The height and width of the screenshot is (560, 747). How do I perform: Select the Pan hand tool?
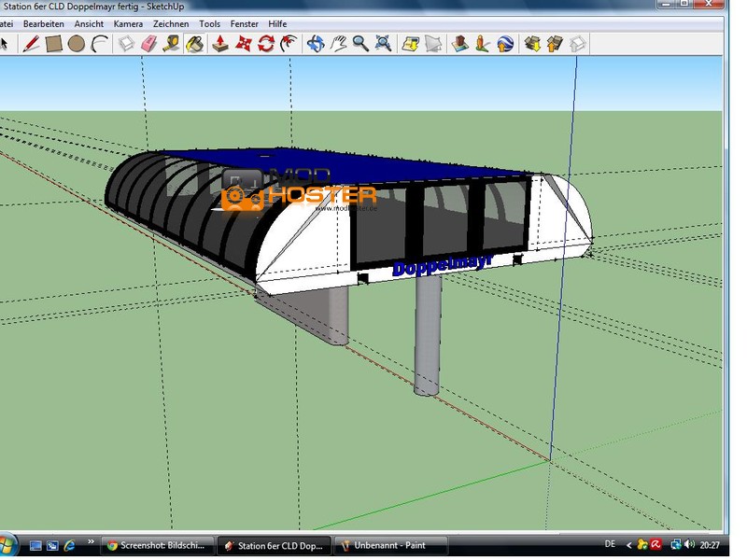pyautogui.click(x=338, y=44)
